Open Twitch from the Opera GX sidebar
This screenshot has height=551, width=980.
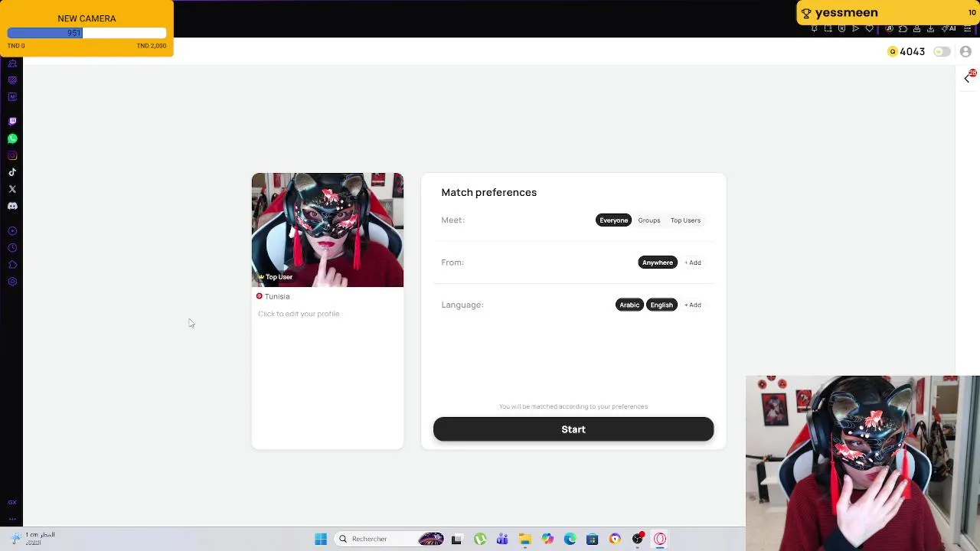[12, 122]
